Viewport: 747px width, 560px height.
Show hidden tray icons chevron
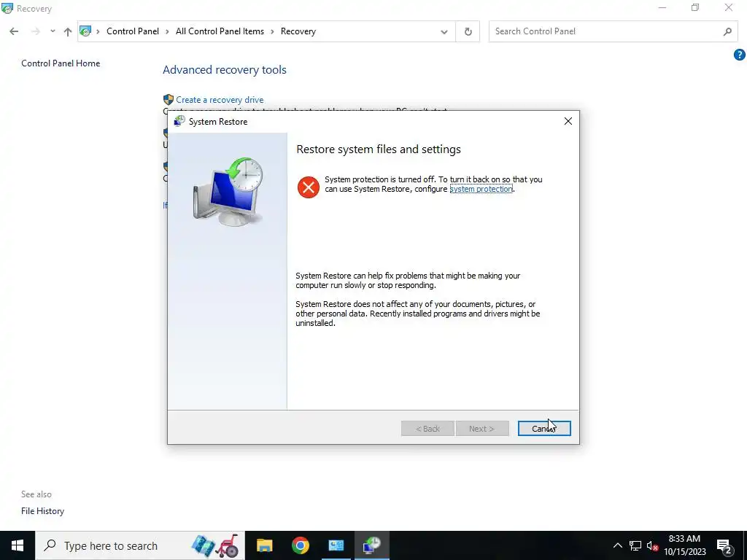tap(617, 545)
